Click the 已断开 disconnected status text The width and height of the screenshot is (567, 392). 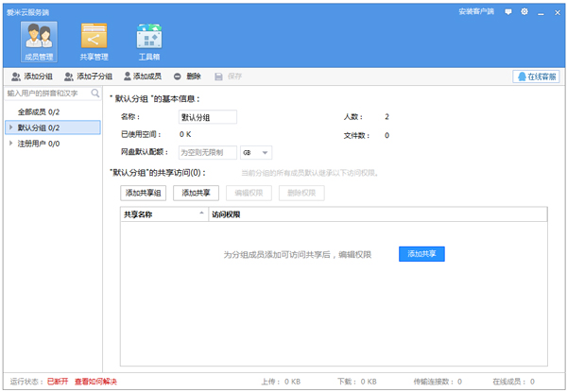58,382
